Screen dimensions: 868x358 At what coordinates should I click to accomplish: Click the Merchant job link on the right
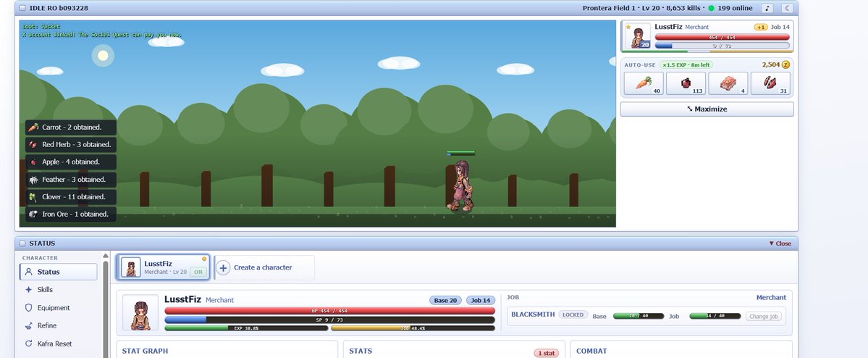(x=771, y=298)
